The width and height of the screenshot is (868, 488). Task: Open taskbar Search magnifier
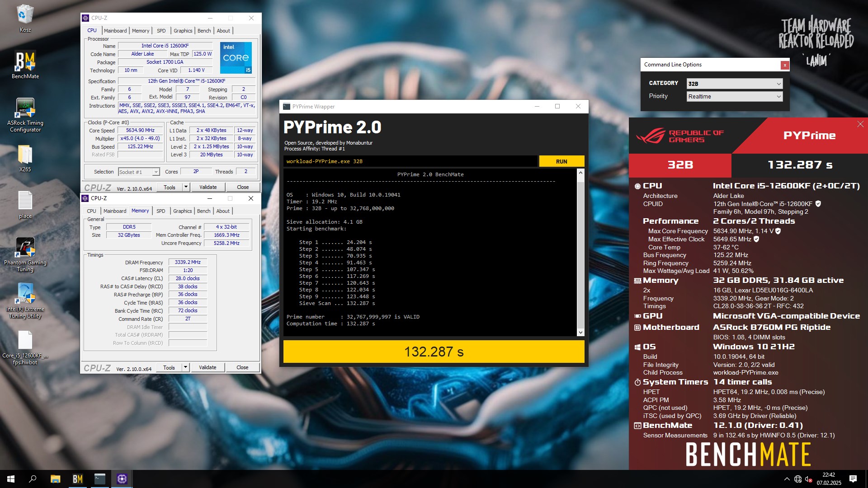tap(33, 479)
